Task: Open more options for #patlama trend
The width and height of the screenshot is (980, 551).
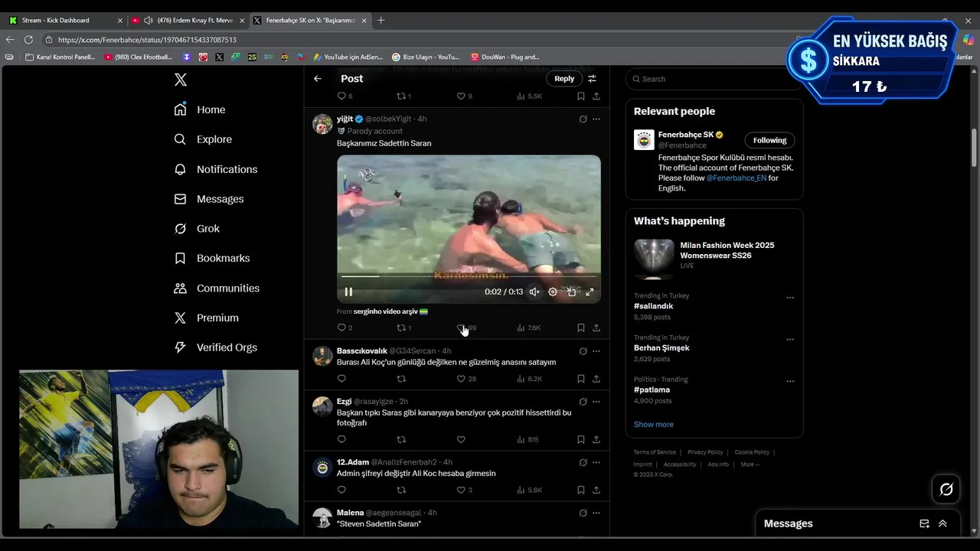Action: 790,381
